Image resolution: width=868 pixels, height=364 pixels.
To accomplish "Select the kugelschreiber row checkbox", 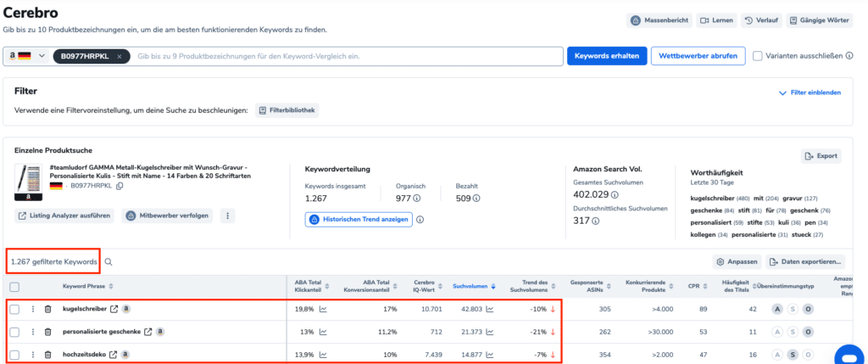I will (15, 309).
